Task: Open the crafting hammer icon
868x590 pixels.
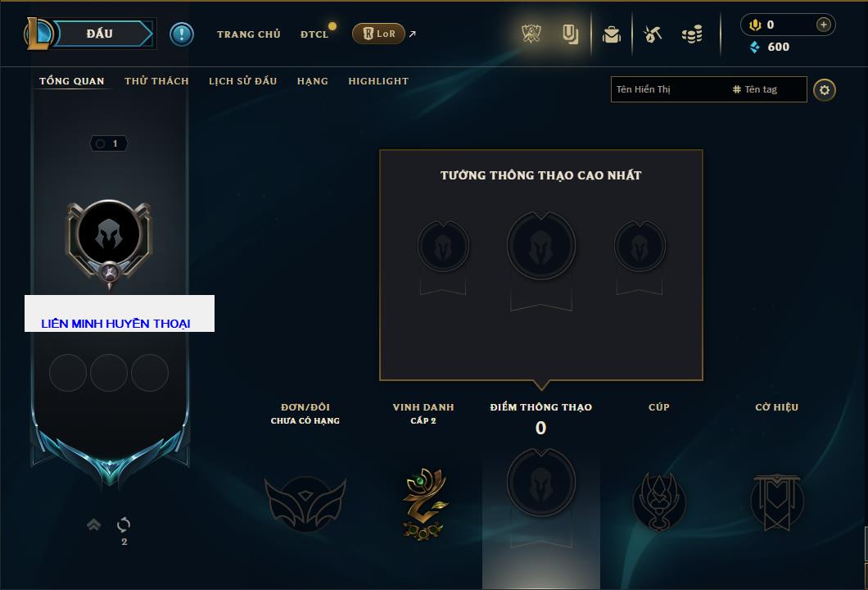Action: [x=653, y=34]
